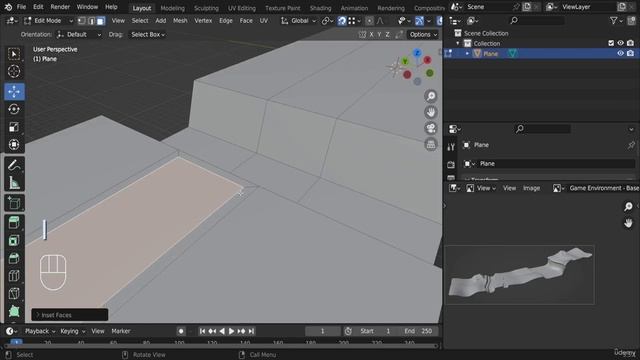The height and width of the screenshot is (360, 640).
Task: Toggle proportional editing button
Action: 369,21
